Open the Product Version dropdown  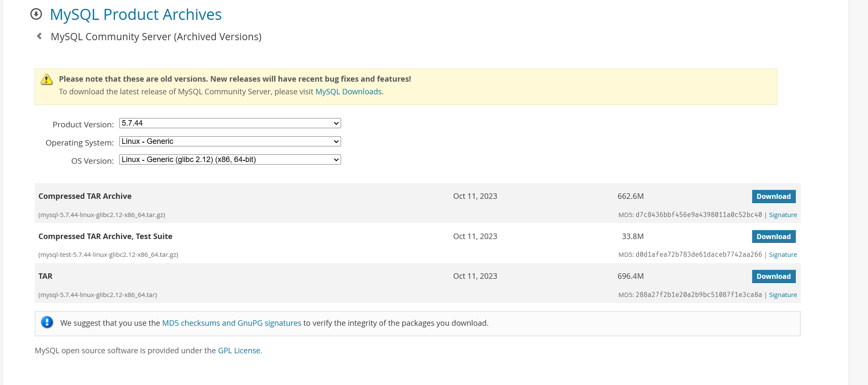(230, 123)
